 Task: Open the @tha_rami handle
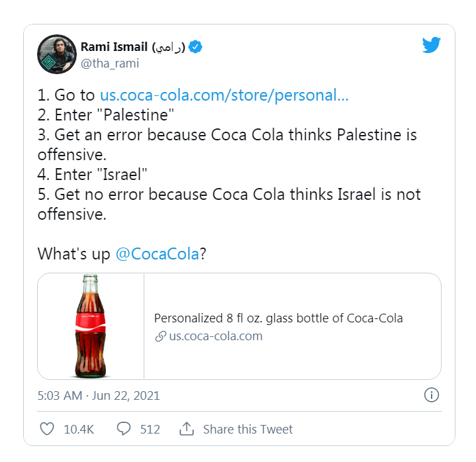tap(110, 64)
